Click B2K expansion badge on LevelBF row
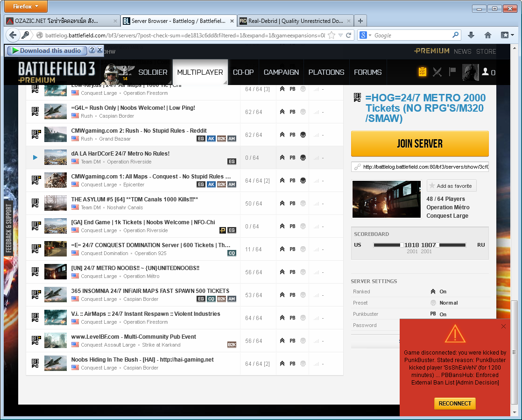Viewport: 522px width, 420px height. (232, 345)
